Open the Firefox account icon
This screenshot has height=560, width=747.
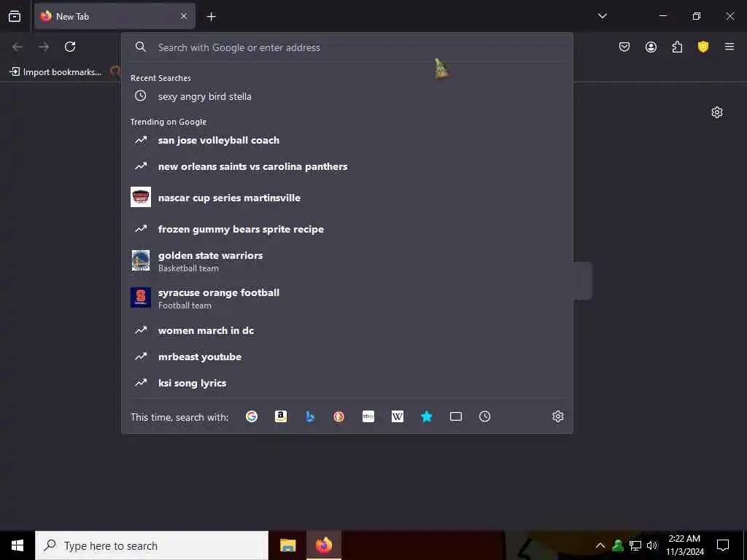pos(651,47)
